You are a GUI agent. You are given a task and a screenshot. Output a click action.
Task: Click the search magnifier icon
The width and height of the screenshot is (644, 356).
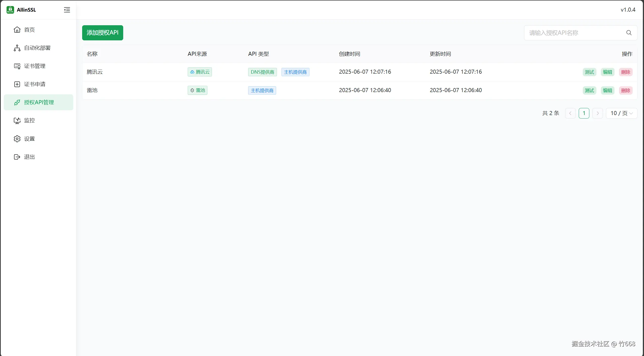629,33
